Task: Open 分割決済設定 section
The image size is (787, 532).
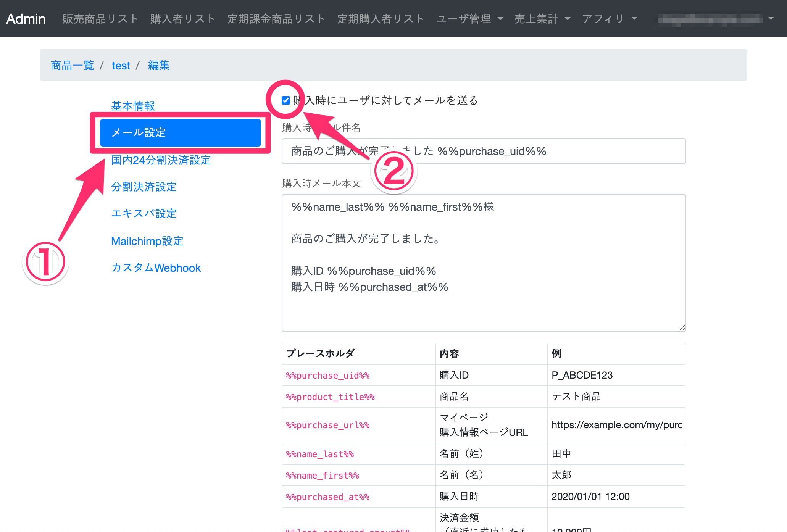Action: [x=144, y=187]
